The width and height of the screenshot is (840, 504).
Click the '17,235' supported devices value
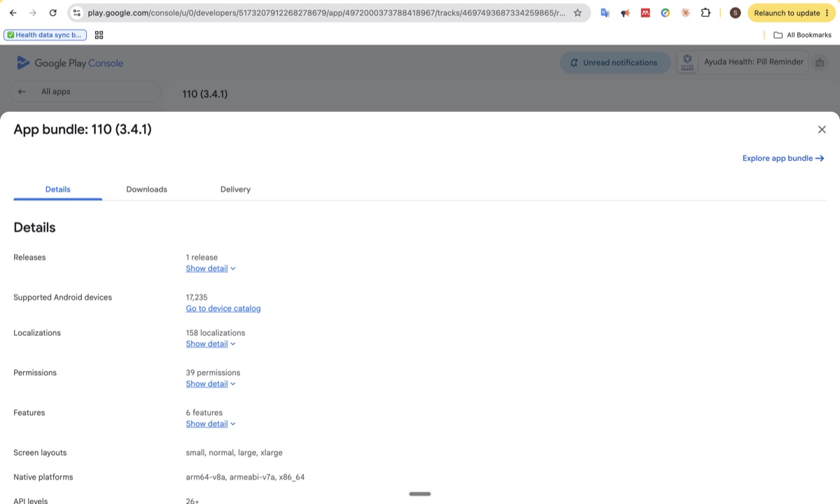197,297
